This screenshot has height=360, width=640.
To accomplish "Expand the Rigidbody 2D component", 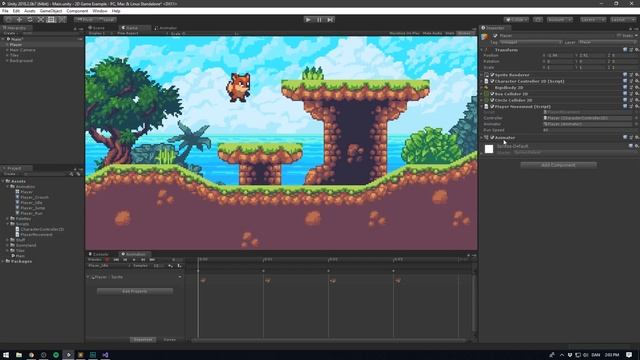I will tap(482, 88).
